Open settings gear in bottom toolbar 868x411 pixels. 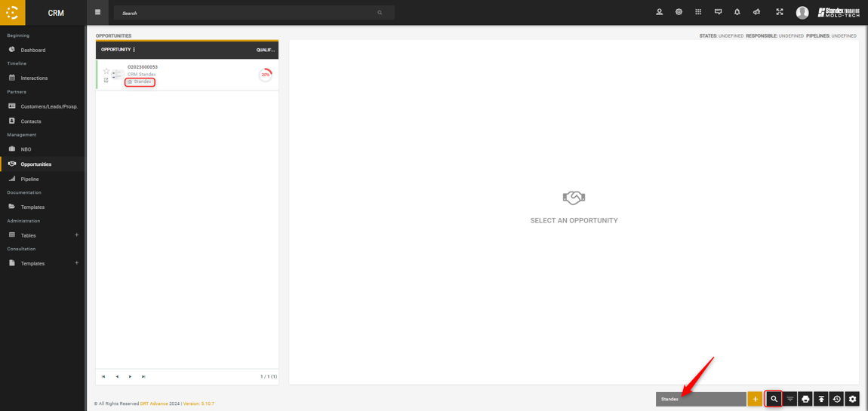853,399
